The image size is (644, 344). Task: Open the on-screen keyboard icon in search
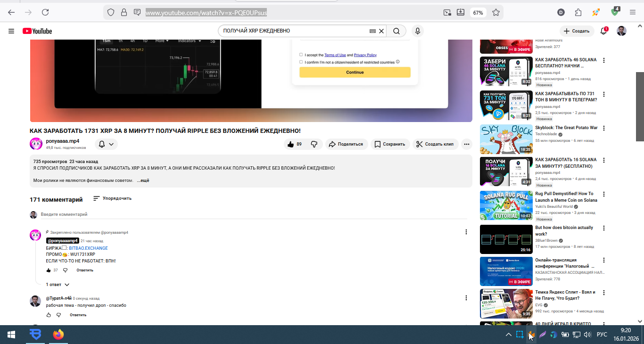coord(372,31)
